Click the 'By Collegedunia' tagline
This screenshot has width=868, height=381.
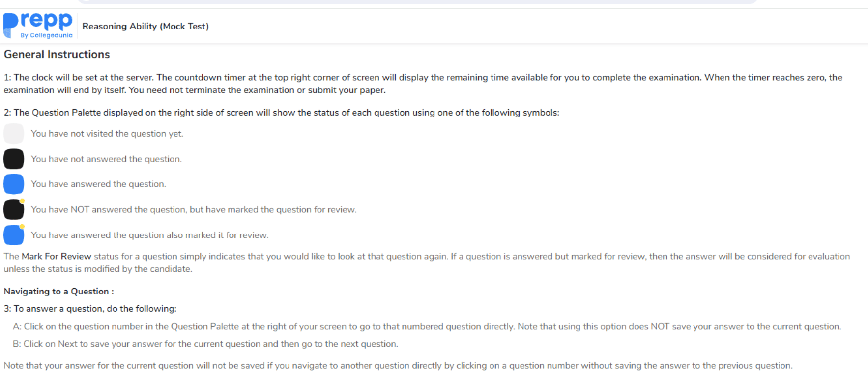[x=47, y=35]
